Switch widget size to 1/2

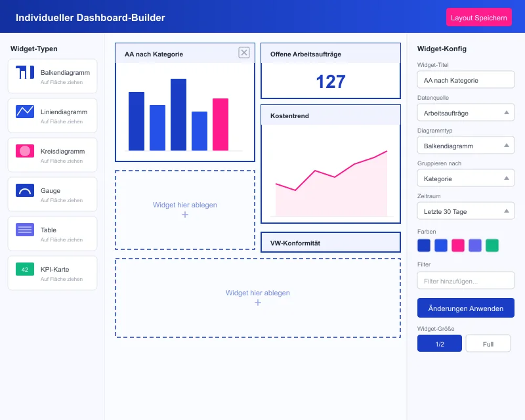pyautogui.click(x=439, y=343)
